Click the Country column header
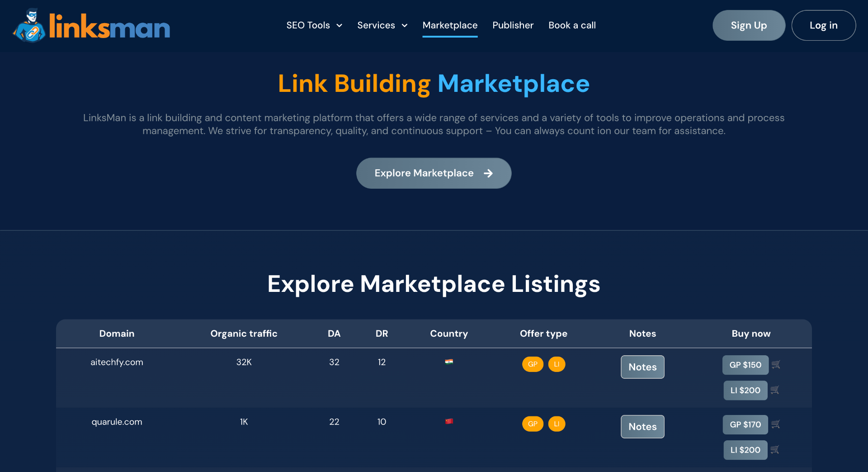 [449, 334]
